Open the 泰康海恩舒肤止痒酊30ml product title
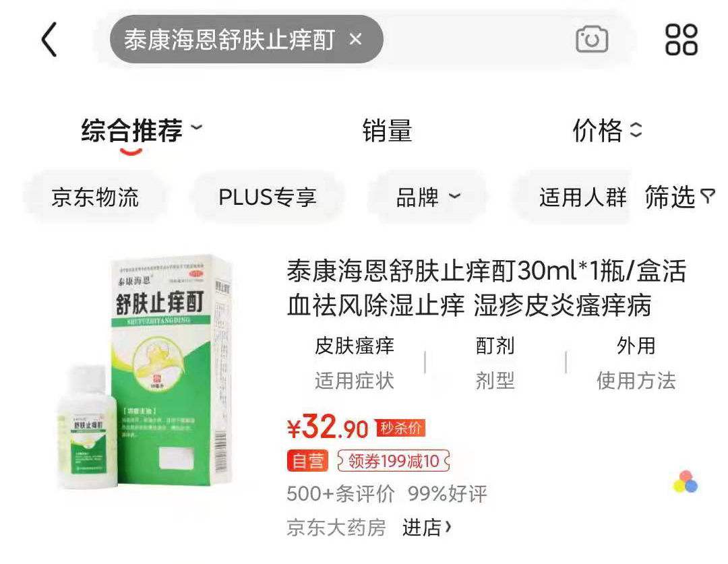 (487, 288)
